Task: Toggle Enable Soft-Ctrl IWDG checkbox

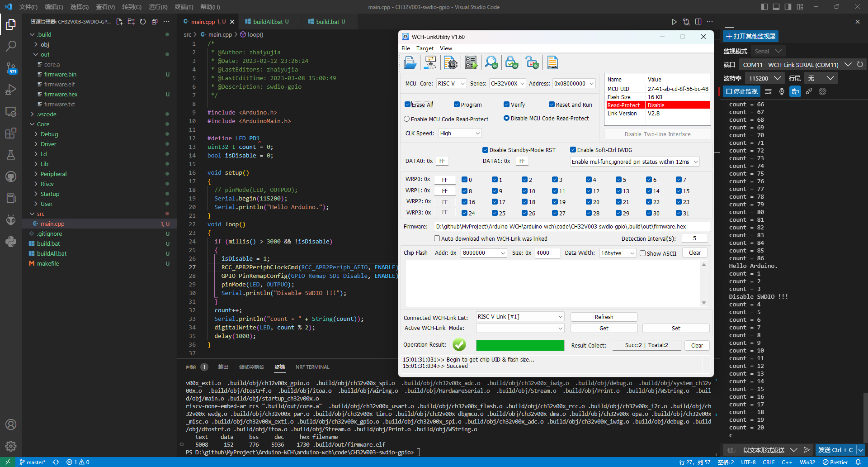Action: click(x=573, y=150)
